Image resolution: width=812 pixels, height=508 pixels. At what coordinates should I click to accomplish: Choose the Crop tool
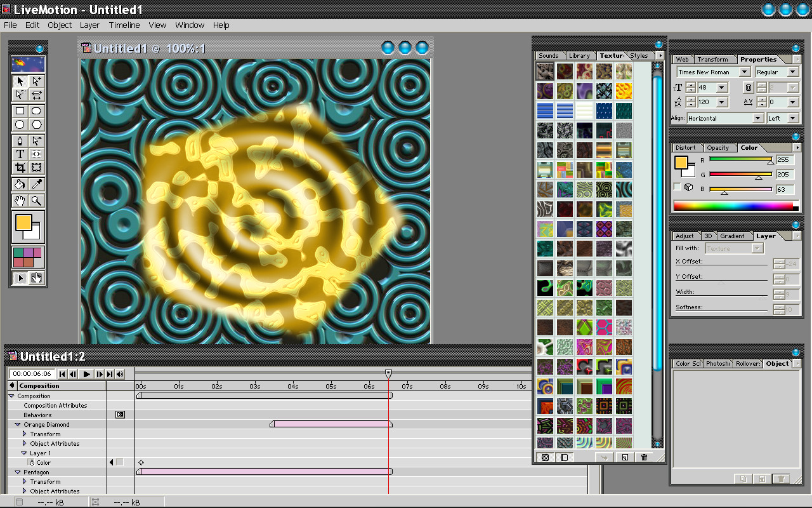(20, 168)
